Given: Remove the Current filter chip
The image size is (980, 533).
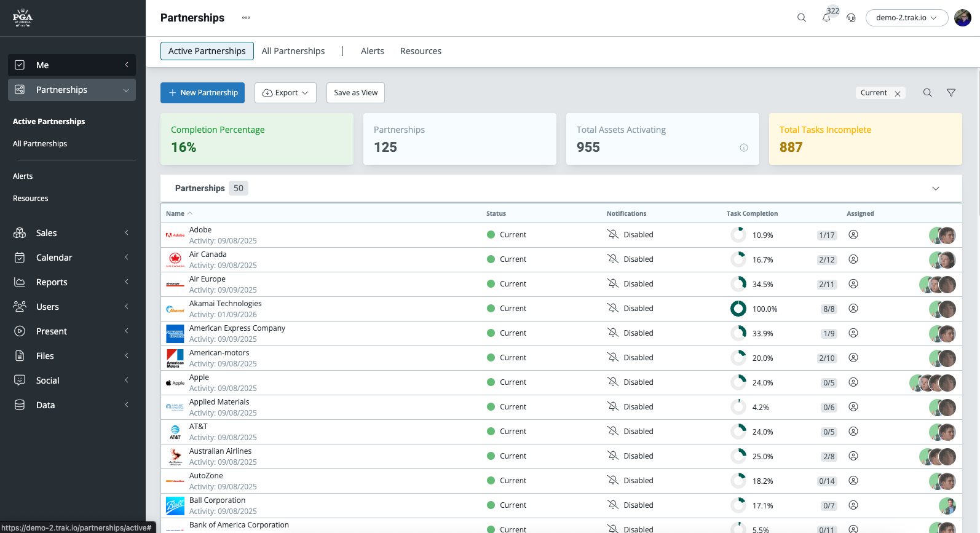Looking at the screenshot, I should [x=898, y=93].
